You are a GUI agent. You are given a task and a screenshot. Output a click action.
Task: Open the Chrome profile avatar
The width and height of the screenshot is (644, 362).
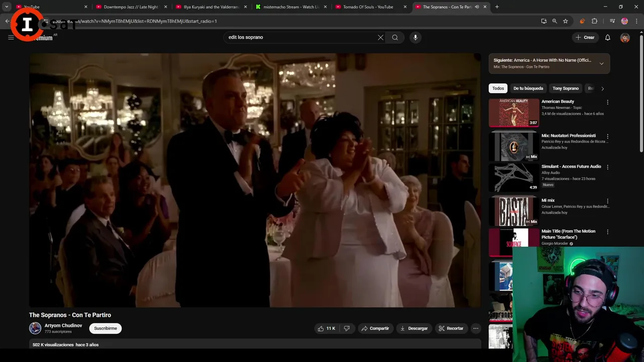[624, 21]
